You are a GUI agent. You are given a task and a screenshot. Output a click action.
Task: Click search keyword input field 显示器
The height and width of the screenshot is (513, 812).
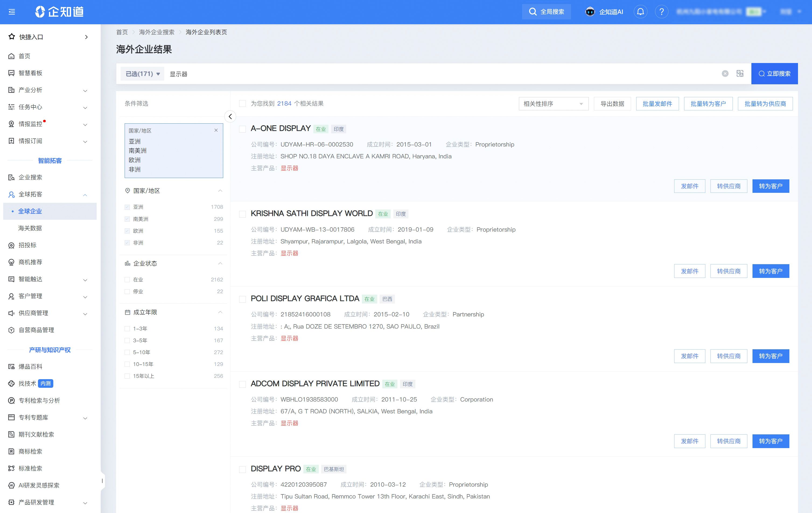pos(442,74)
